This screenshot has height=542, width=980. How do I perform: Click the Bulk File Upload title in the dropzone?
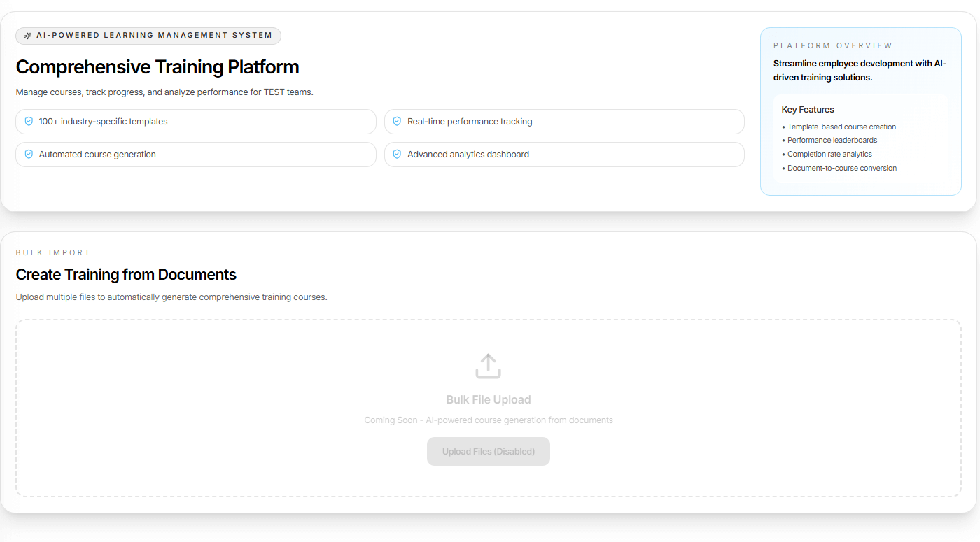(489, 400)
